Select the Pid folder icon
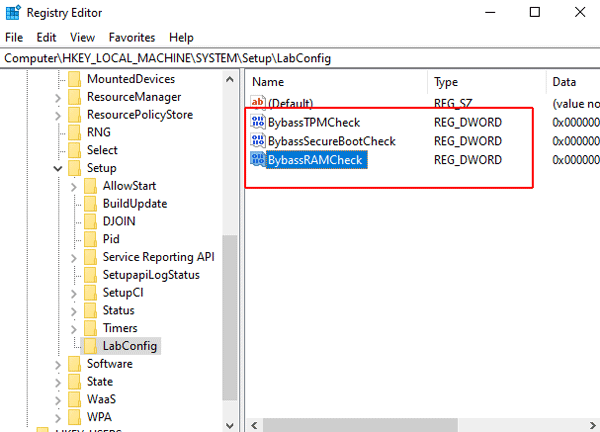The image size is (600, 432). pyautogui.click(x=91, y=239)
